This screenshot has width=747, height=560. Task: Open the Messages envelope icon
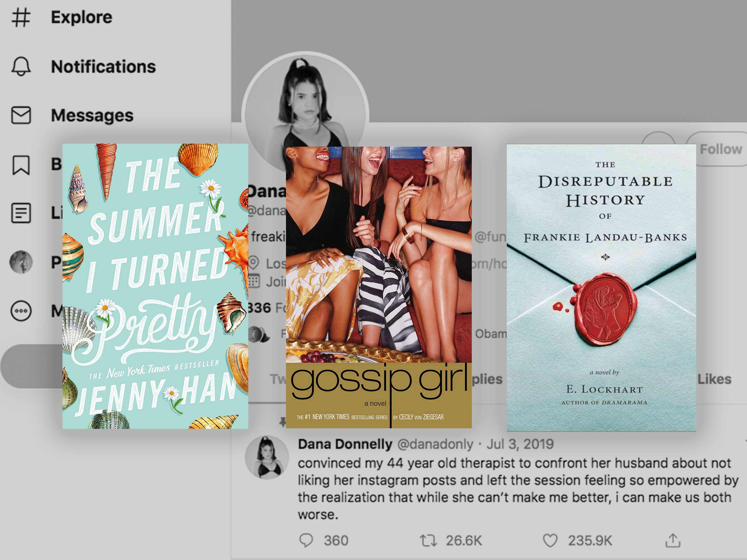[x=21, y=115]
